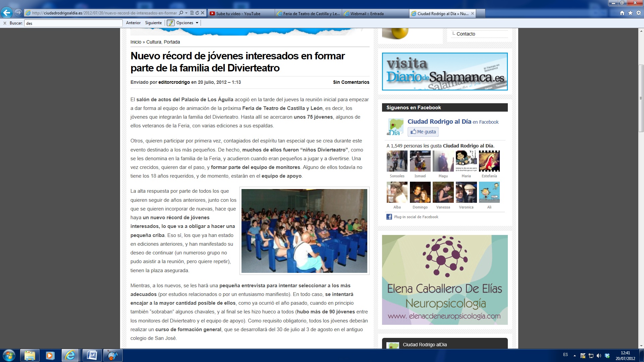Viewport: 644px width, 362px height.
Task: Click the Inicio breadcrumb link
Action: tap(136, 42)
